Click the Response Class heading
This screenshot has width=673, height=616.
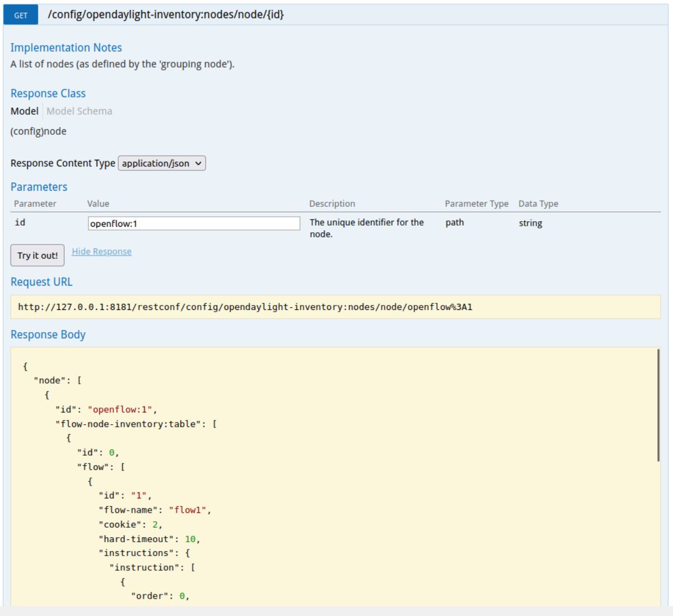48,93
